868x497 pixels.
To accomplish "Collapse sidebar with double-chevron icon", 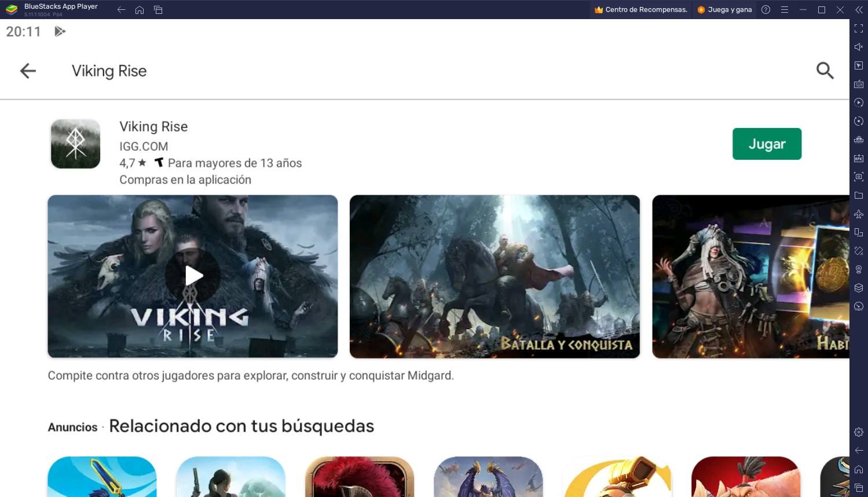I will coord(859,10).
